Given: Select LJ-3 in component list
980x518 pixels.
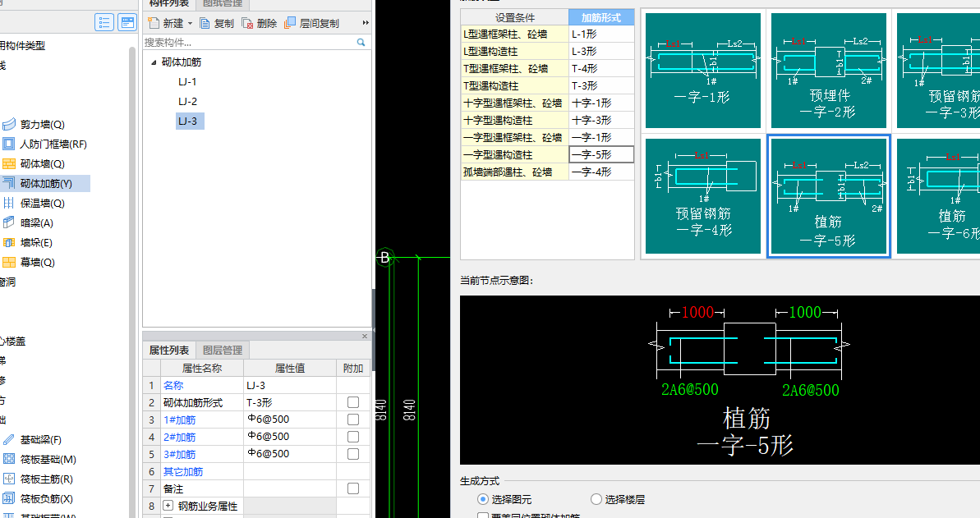Looking at the screenshot, I should pos(190,121).
